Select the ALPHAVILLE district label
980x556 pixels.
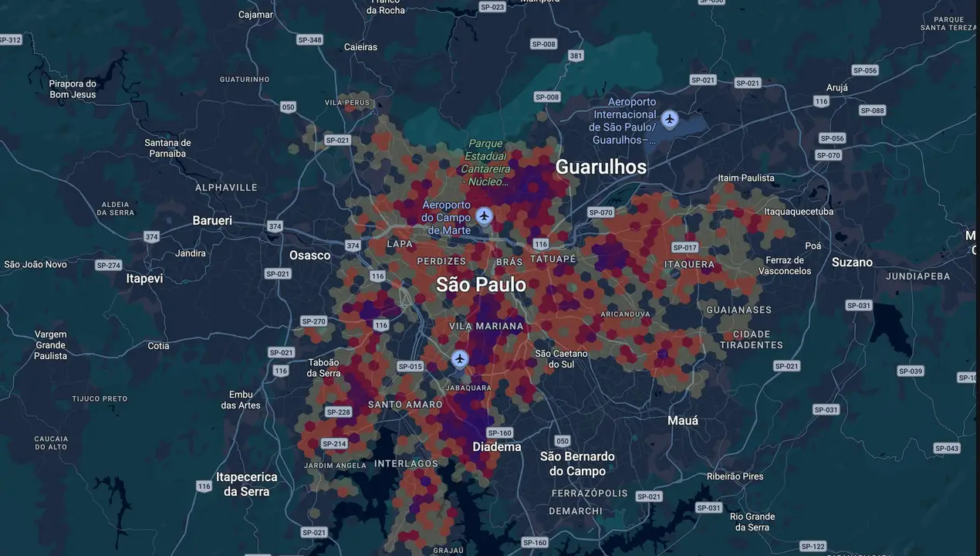point(226,188)
